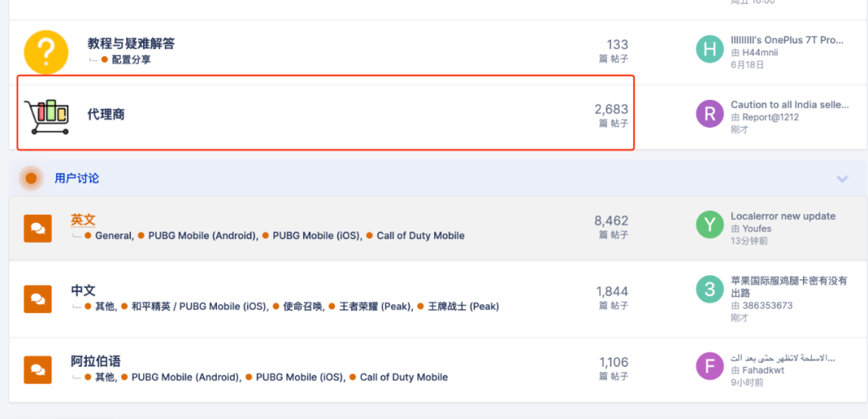Click the orange chat icon beside 英文
The image size is (868, 419).
38,228
